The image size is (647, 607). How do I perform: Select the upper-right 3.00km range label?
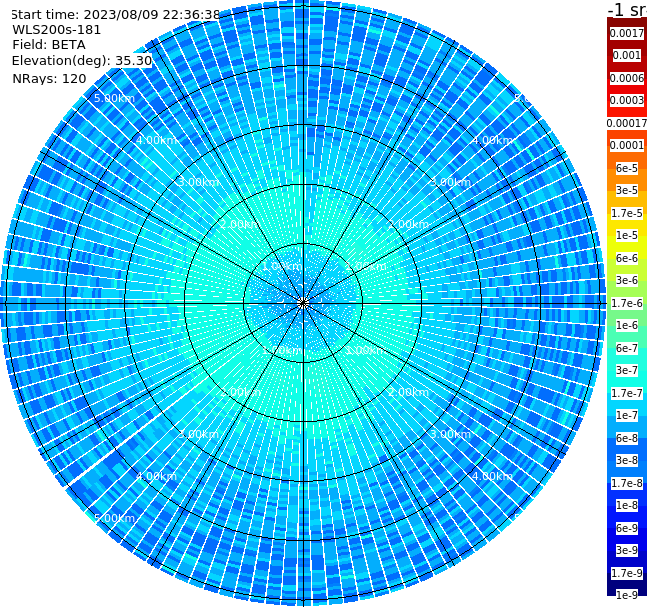click(450, 182)
